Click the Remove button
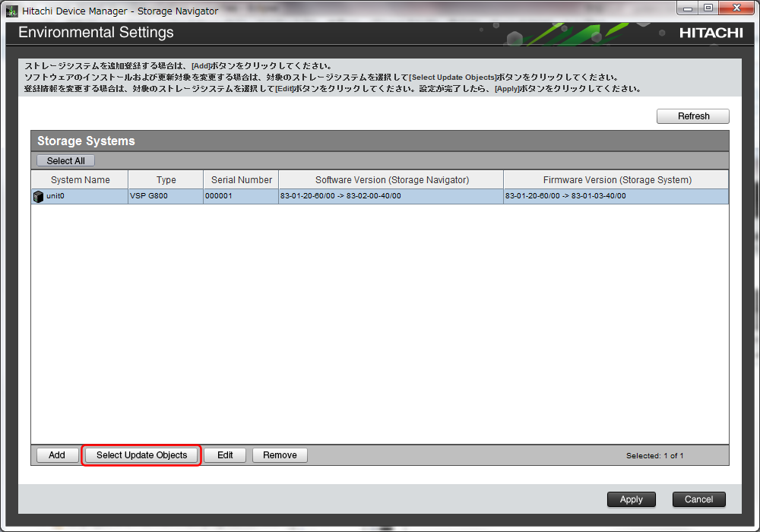 click(280, 455)
